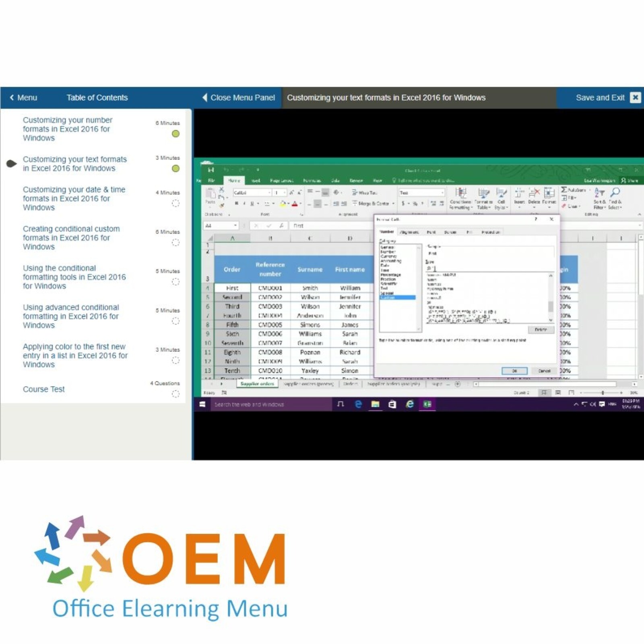
Task: Toggle Bold formatting in the Font group
Action: point(237,204)
